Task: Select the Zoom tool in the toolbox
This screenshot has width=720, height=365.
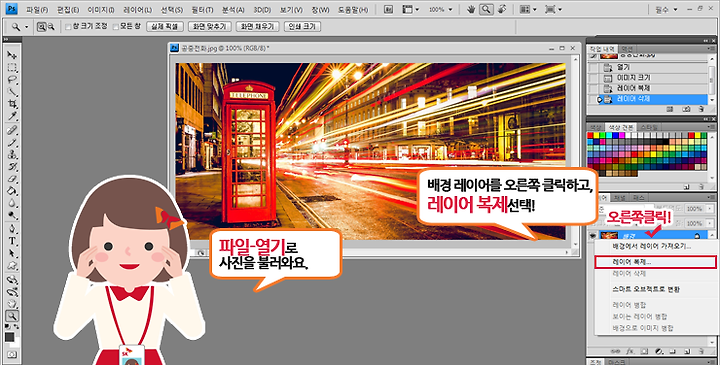Action: [12, 315]
